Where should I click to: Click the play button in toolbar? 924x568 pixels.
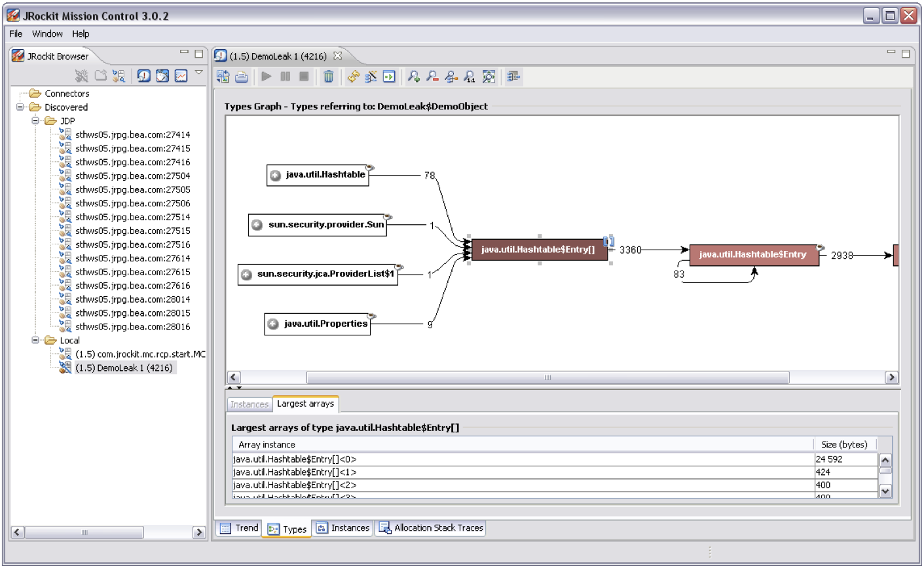(267, 77)
